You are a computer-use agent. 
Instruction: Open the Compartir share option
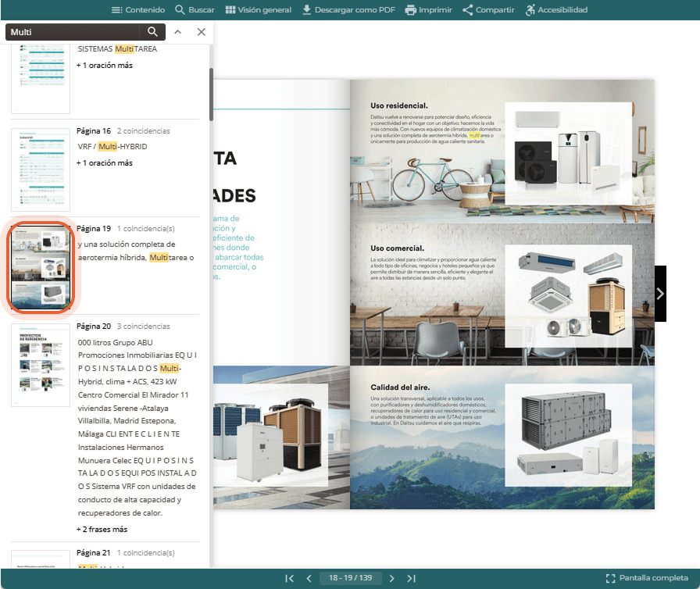(488, 10)
